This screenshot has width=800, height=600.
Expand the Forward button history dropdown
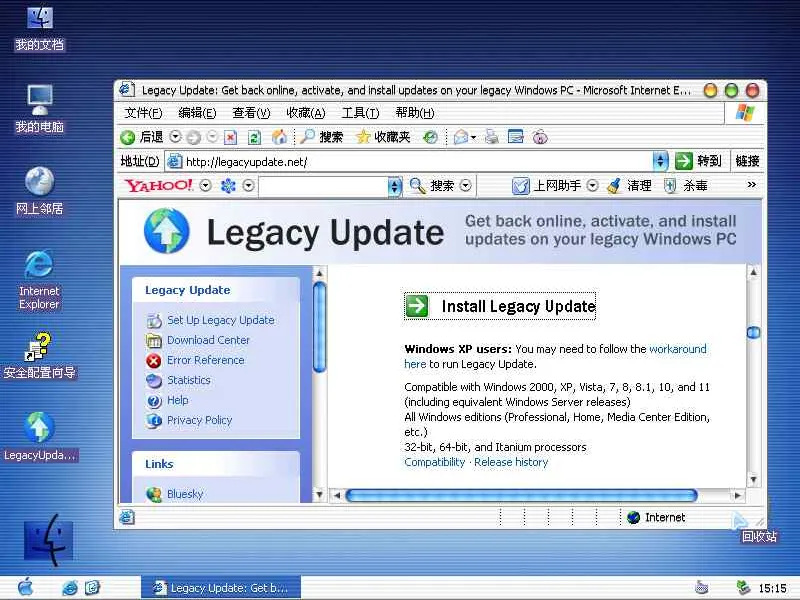[x=213, y=137]
